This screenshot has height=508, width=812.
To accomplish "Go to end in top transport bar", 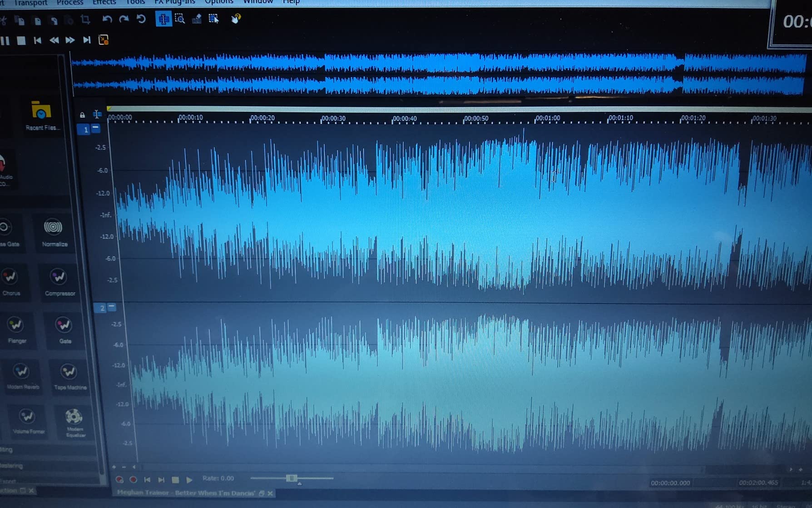I will [86, 40].
